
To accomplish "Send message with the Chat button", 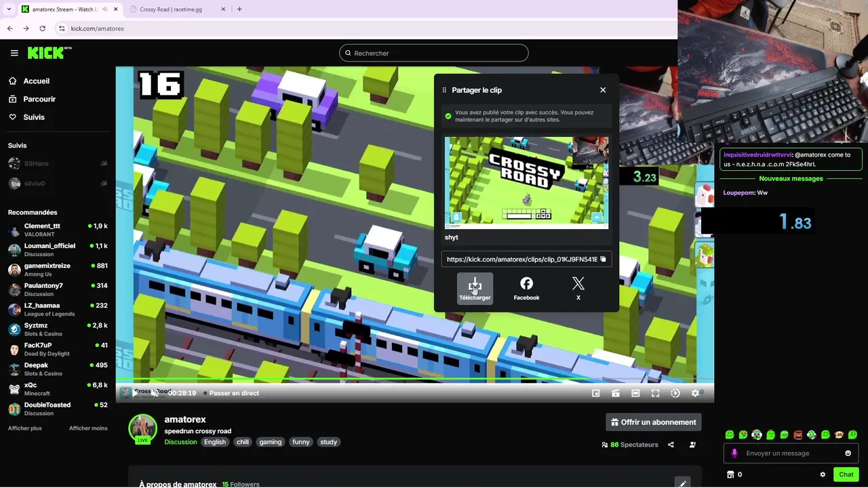I will (x=846, y=474).
